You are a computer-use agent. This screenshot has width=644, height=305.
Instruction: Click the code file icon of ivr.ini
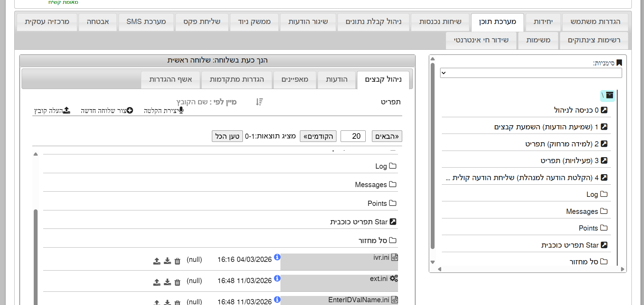(395, 257)
